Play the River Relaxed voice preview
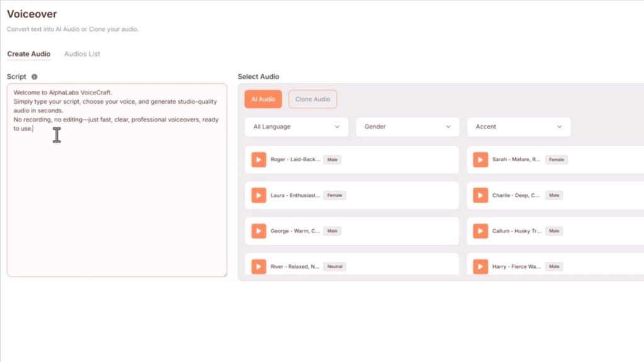 (258, 266)
